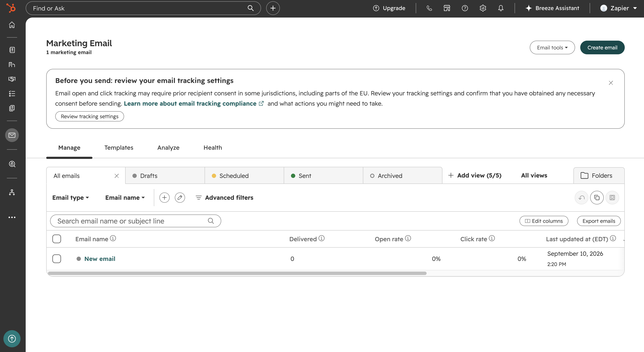Open the marketplace store icon
Image resolution: width=644 pixels, height=352 pixels.
pyautogui.click(x=447, y=8)
